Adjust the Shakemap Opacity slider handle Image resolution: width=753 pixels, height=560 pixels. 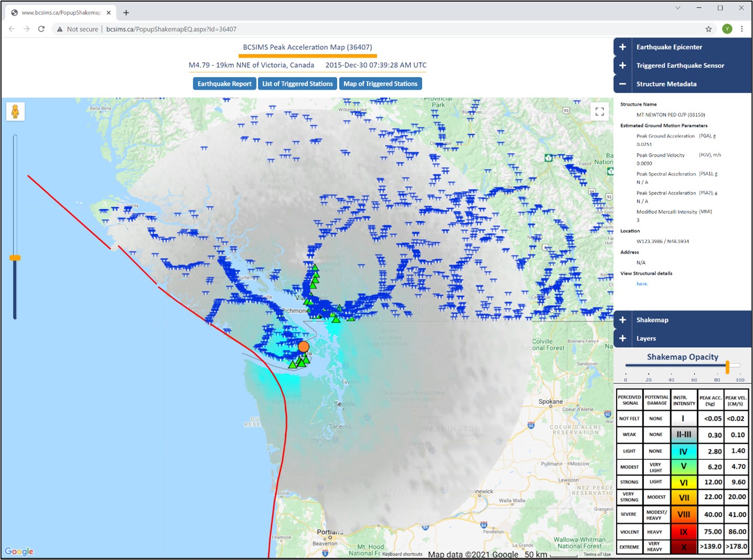click(x=728, y=367)
